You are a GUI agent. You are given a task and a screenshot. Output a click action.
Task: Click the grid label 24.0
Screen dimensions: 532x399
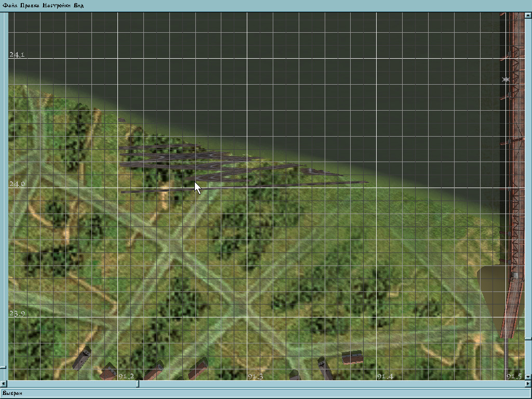point(17,184)
